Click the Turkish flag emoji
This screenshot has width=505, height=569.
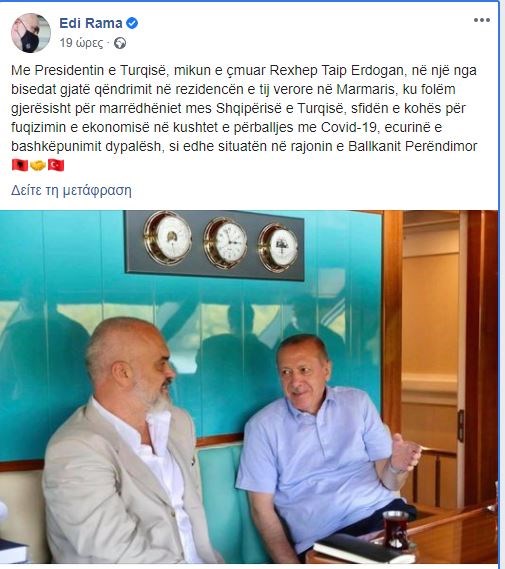click(x=56, y=165)
